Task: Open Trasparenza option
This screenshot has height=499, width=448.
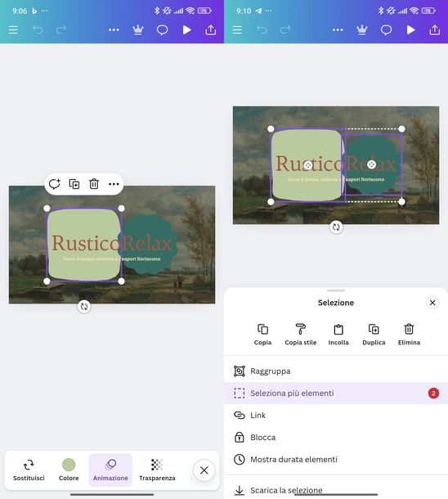Action: pyautogui.click(x=157, y=470)
